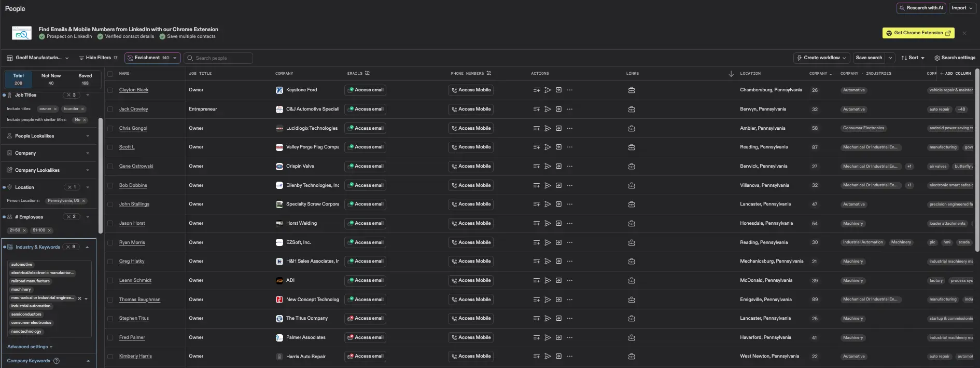Switch to the Saved tab
Image resolution: width=980 pixels, height=368 pixels.
(x=85, y=79)
